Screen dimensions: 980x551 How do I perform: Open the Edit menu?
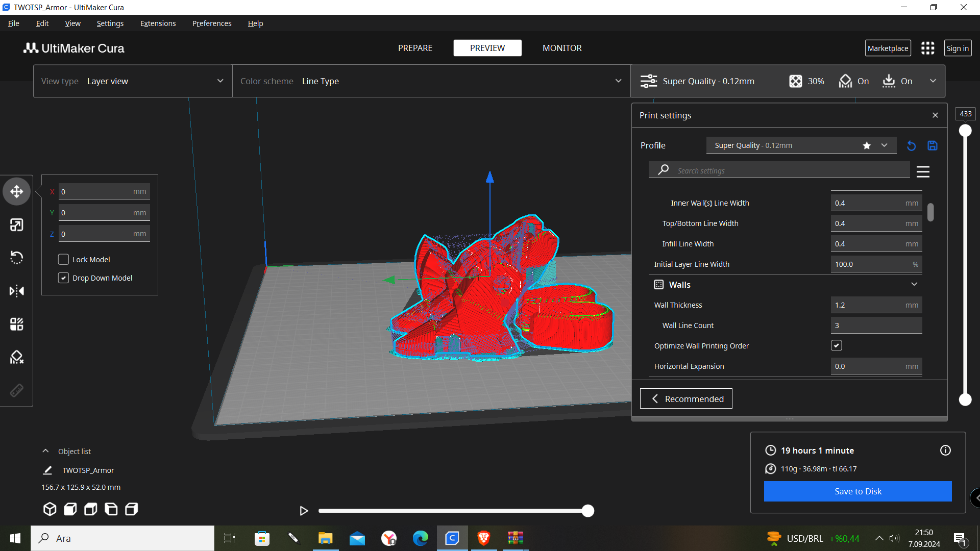pyautogui.click(x=42, y=23)
